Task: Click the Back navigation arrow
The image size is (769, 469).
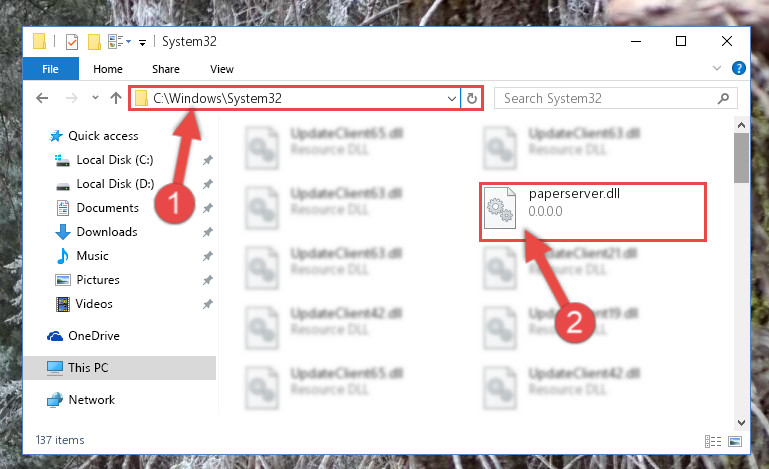Action: point(42,98)
